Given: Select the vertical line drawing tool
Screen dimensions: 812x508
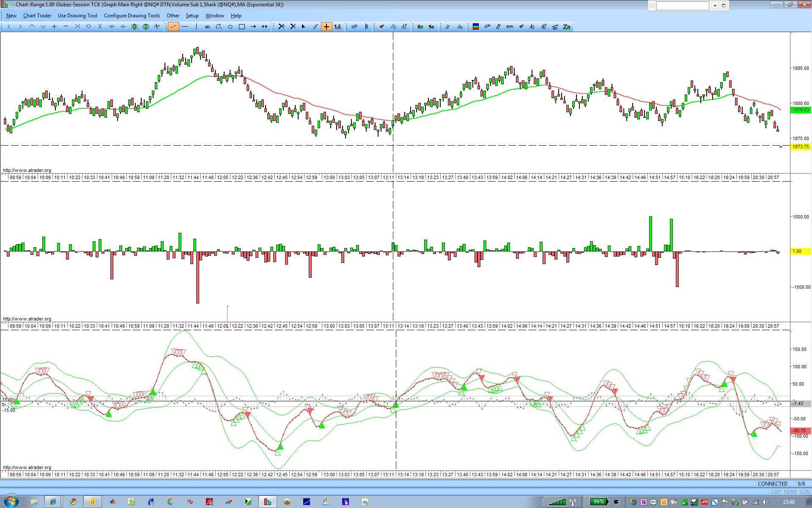Looking at the screenshot, I should tap(196, 27).
